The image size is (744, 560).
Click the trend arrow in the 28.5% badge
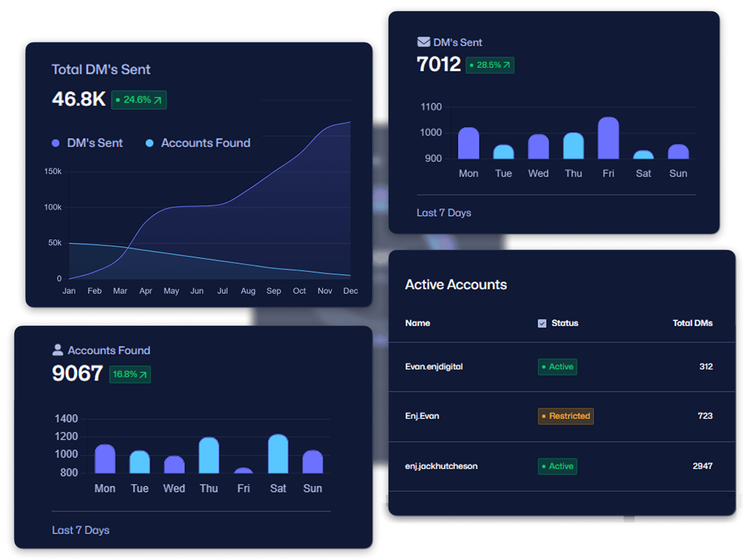point(506,65)
